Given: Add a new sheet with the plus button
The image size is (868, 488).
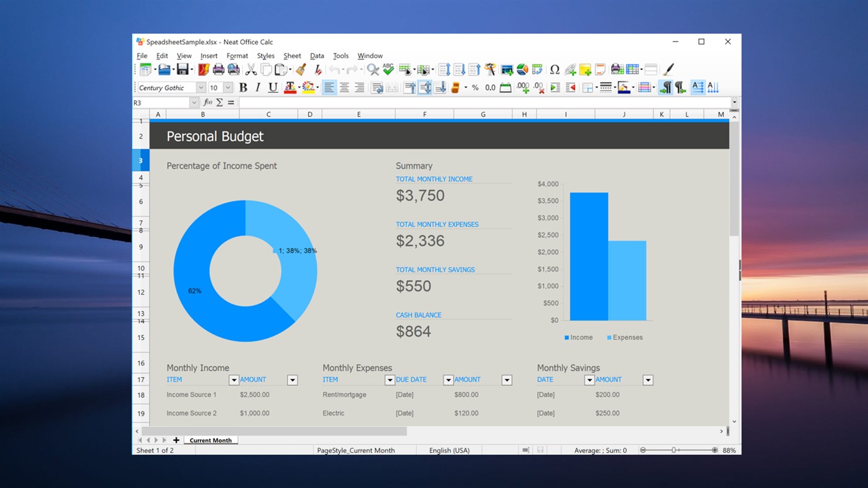Looking at the screenshot, I should (176, 440).
